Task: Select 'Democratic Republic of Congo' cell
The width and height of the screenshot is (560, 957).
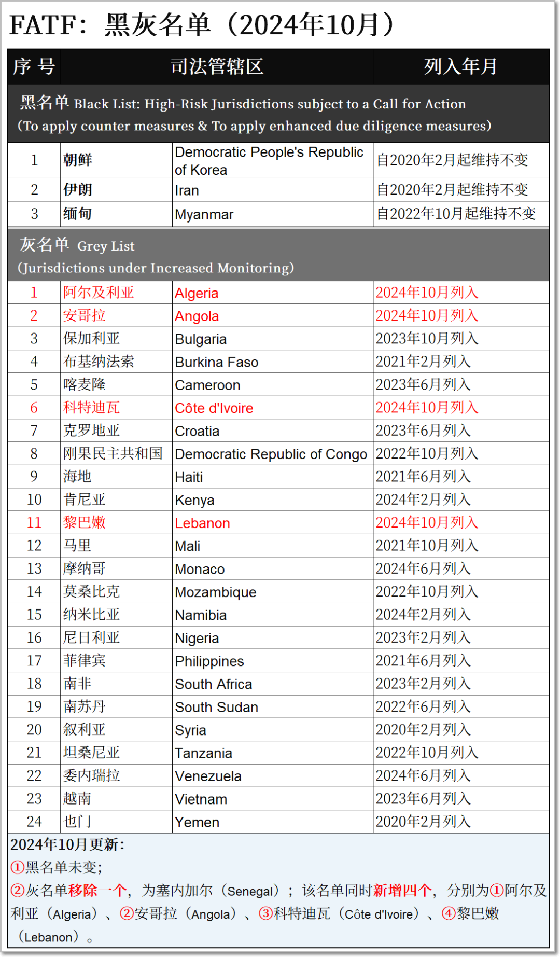Action: pyautogui.click(x=273, y=454)
